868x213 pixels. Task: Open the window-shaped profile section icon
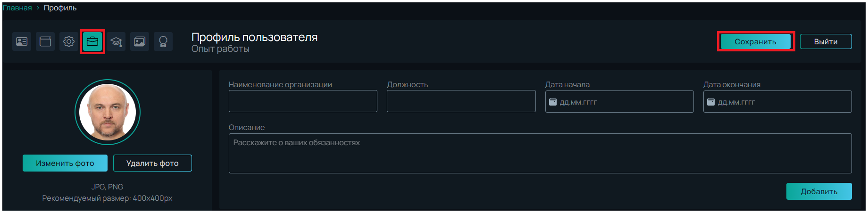(45, 41)
